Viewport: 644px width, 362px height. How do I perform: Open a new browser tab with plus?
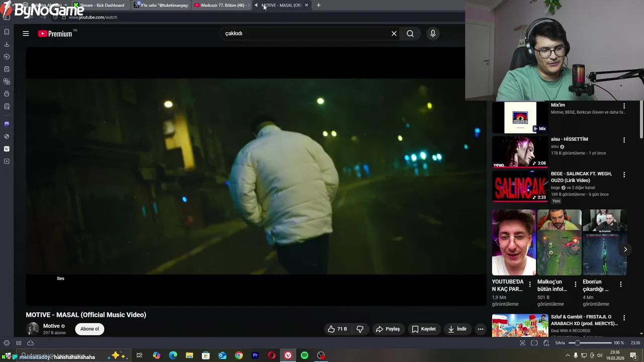[318, 5]
